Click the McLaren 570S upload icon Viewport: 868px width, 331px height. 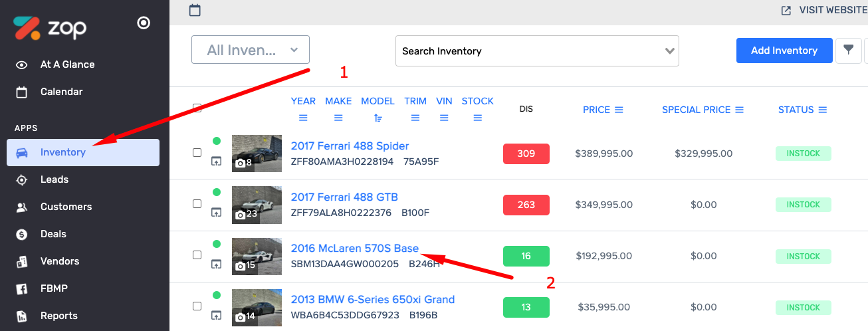click(x=217, y=264)
